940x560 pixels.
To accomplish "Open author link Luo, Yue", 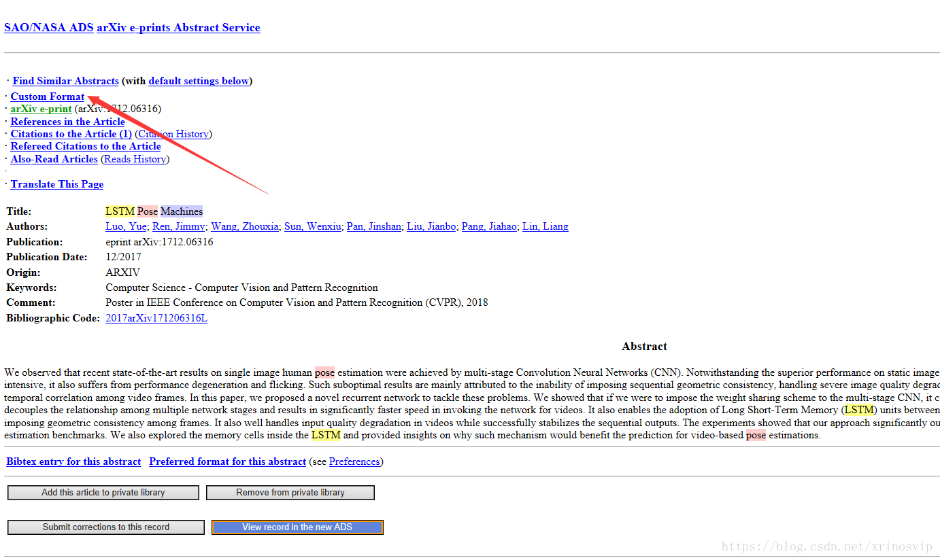I will point(125,226).
